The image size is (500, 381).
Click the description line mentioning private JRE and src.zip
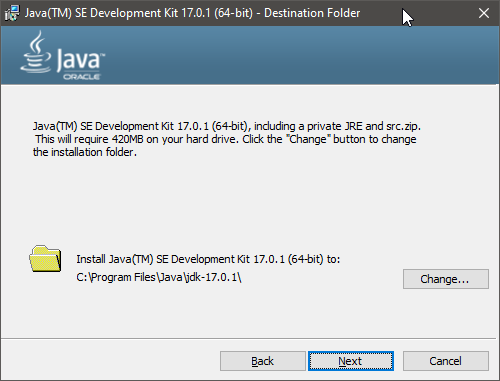point(227,126)
